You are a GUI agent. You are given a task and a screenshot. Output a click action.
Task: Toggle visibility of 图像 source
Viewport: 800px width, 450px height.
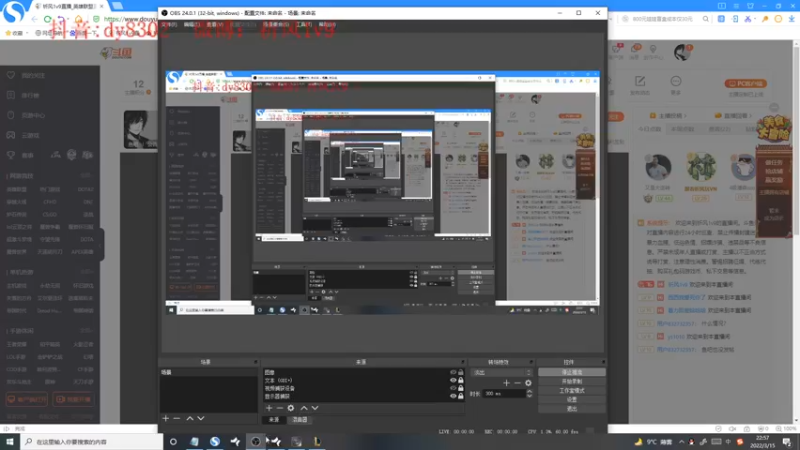point(453,372)
